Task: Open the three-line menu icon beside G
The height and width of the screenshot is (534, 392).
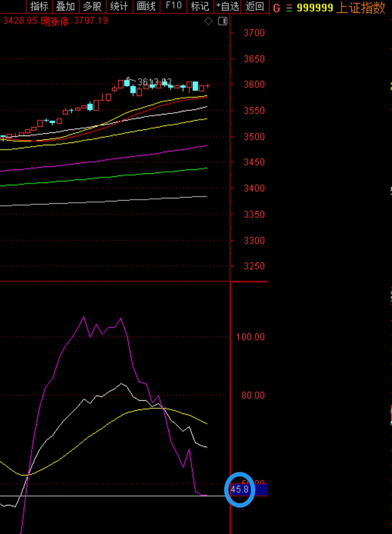Action: coord(289,8)
